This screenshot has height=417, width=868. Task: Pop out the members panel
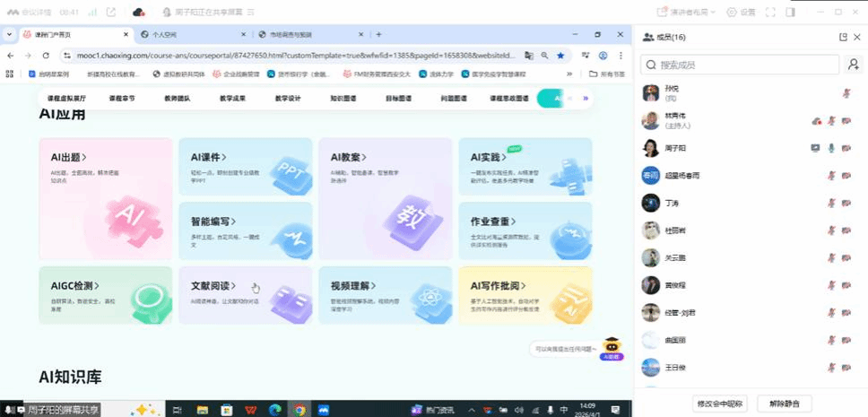842,37
